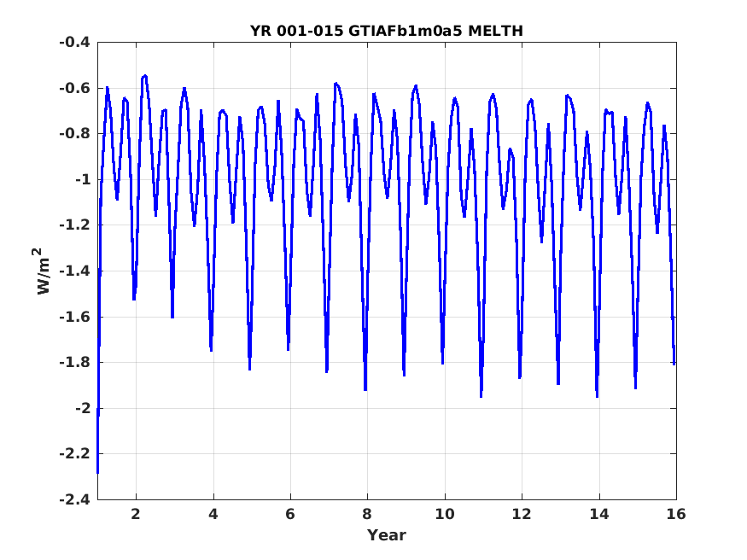Click the y-axis tick label '-2.2'
Screen dimensions: 747x560
pyautogui.click(x=75, y=454)
